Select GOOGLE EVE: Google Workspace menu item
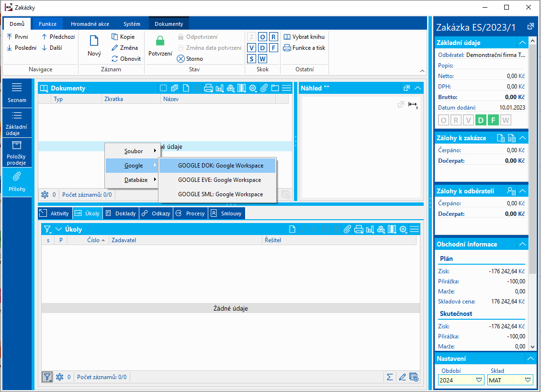The height and width of the screenshot is (392, 541). click(x=217, y=180)
